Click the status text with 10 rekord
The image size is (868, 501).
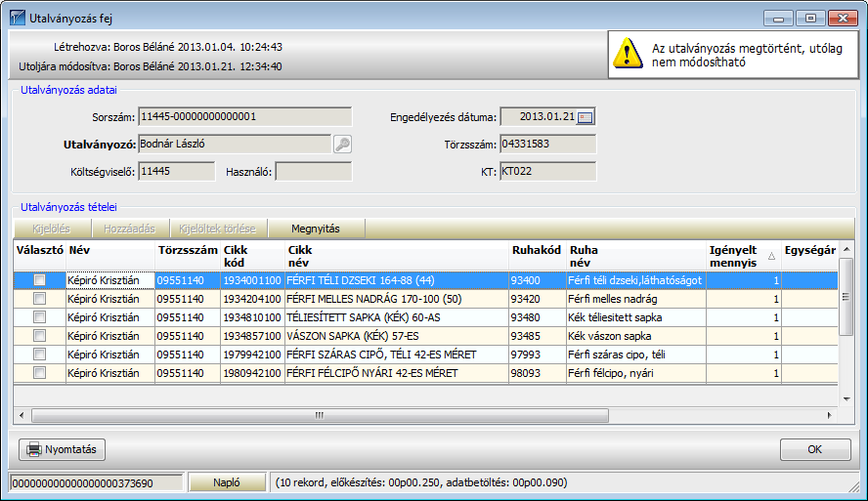click(x=421, y=482)
